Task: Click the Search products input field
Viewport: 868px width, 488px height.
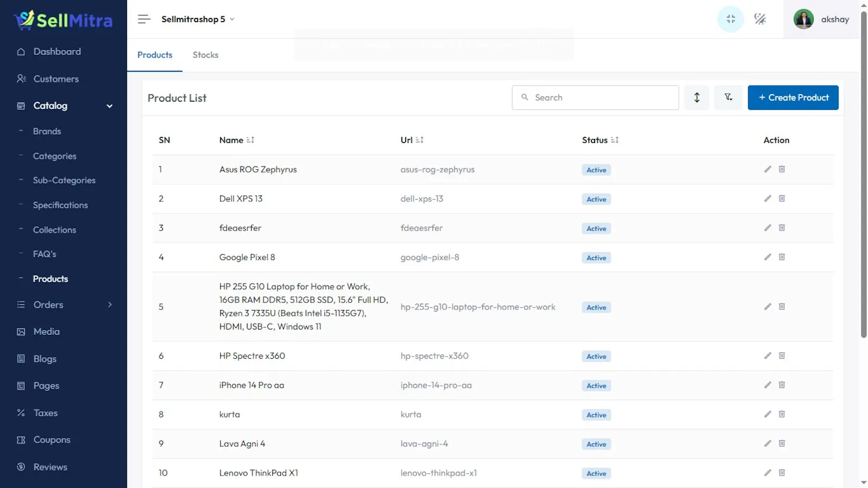Action: [x=595, y=98]
